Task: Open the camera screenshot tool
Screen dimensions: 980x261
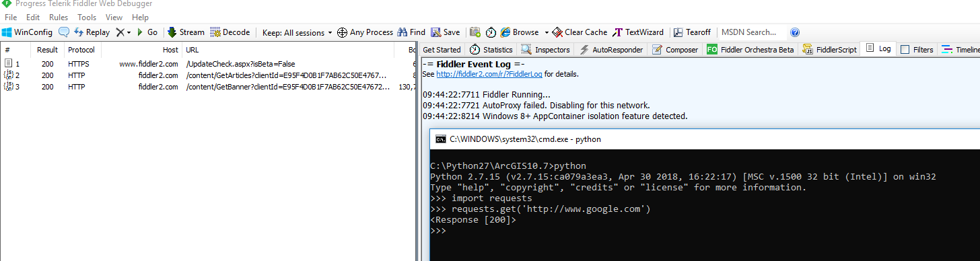Action: click(475, 32)
